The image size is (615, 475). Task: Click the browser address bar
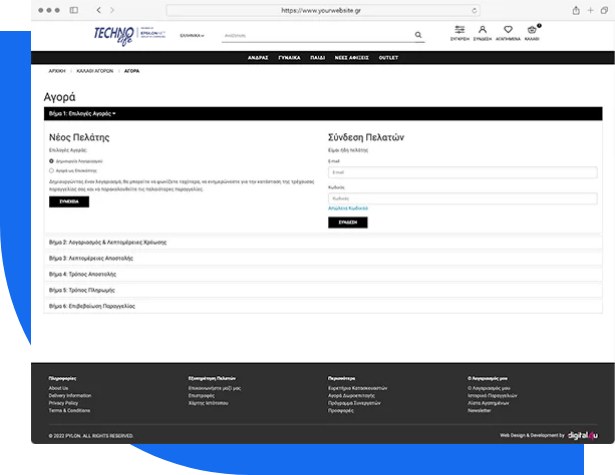tap(323, 11)
